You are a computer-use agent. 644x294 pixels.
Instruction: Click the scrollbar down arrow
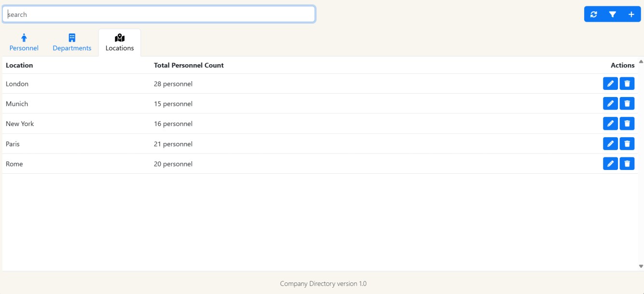(x=640, y=265)
